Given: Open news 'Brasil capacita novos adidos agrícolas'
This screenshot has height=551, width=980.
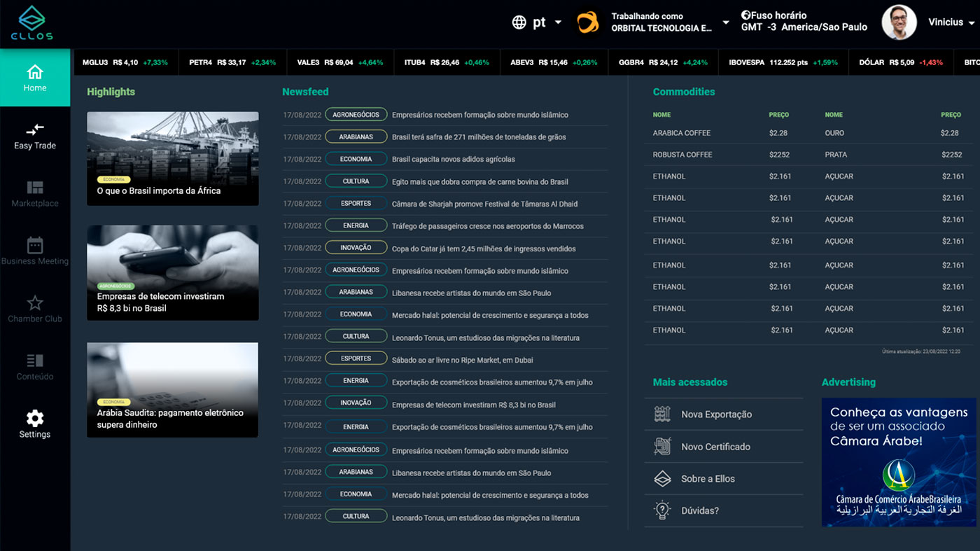Looking at the screenshot, I should tap(453, 159).
